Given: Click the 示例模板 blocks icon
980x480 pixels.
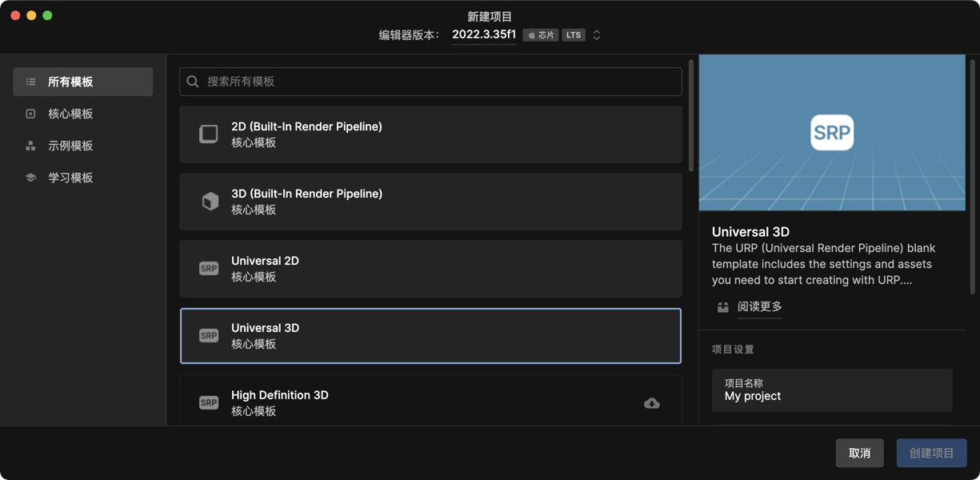Looking at the screenshot, I should 30,146.
